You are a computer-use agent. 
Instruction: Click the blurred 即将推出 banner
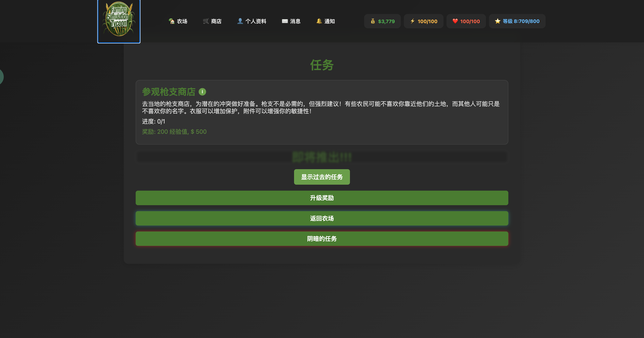click(322, 157)
